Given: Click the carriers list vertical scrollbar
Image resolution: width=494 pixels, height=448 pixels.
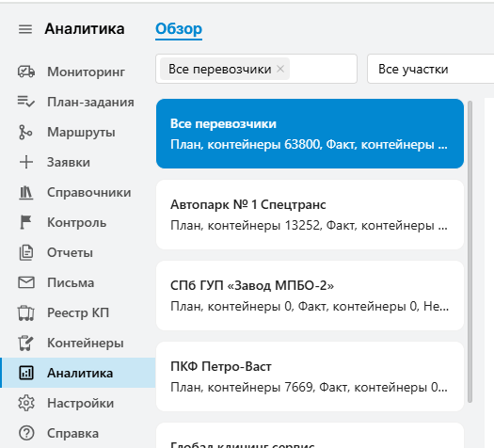Looking at the screenshot, I should coord(470,251).
